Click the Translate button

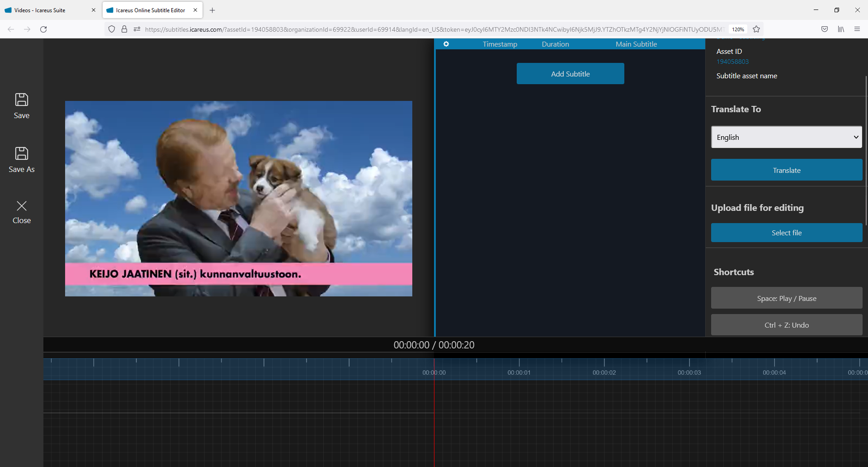click(786, 170)
